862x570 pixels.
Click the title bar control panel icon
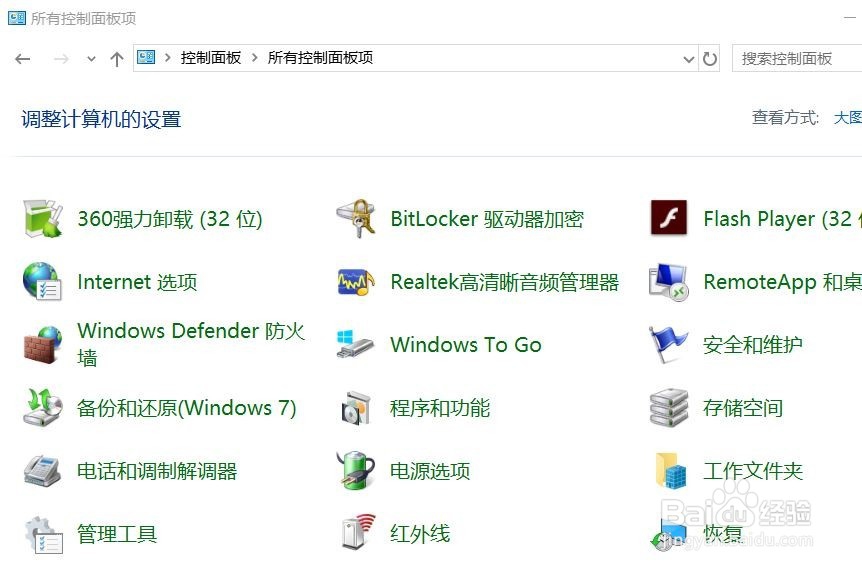click(16, 18)
